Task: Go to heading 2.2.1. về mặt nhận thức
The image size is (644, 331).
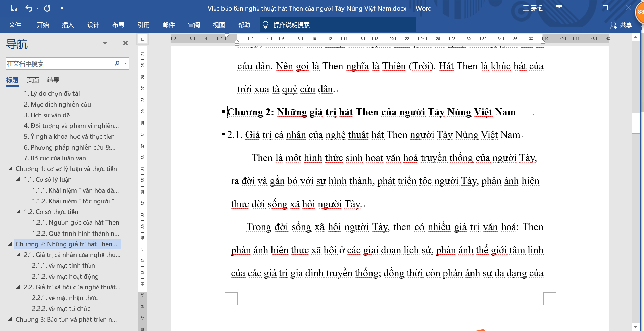Action: tap(65, 298)
